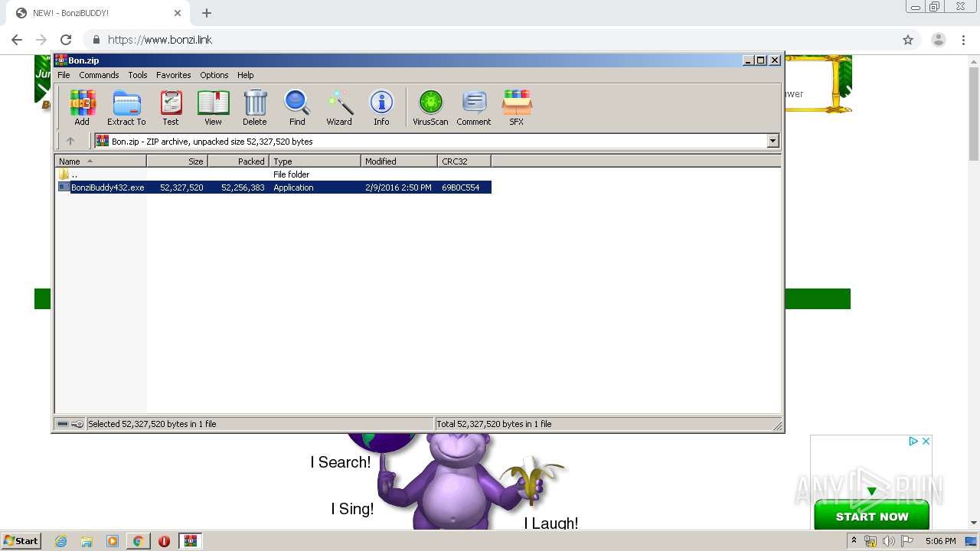980x551 pixels.
Task: Open the media player taskbar icon
Action: (113, 541)
